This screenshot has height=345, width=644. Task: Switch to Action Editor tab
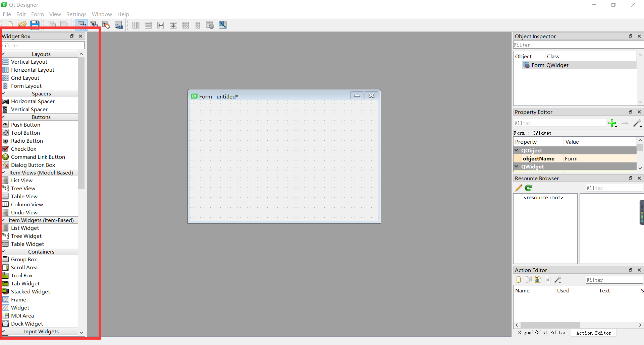594,333
